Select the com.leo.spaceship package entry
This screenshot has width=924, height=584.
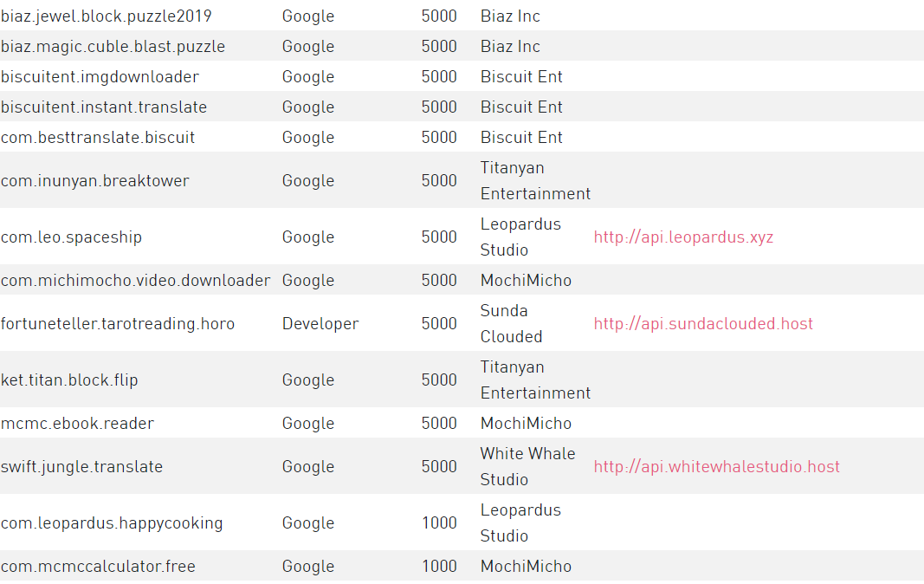click(71, 237)
